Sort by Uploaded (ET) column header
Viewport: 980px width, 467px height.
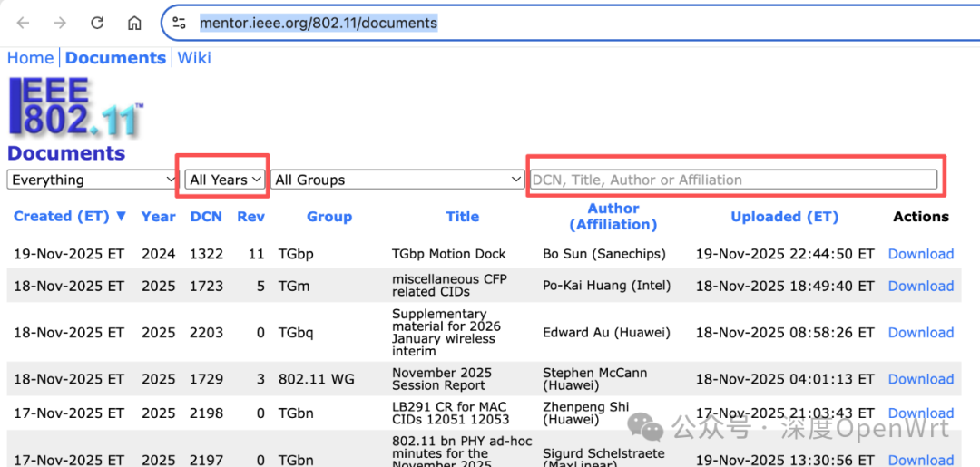pyautogui.click(x=784, y=217)
